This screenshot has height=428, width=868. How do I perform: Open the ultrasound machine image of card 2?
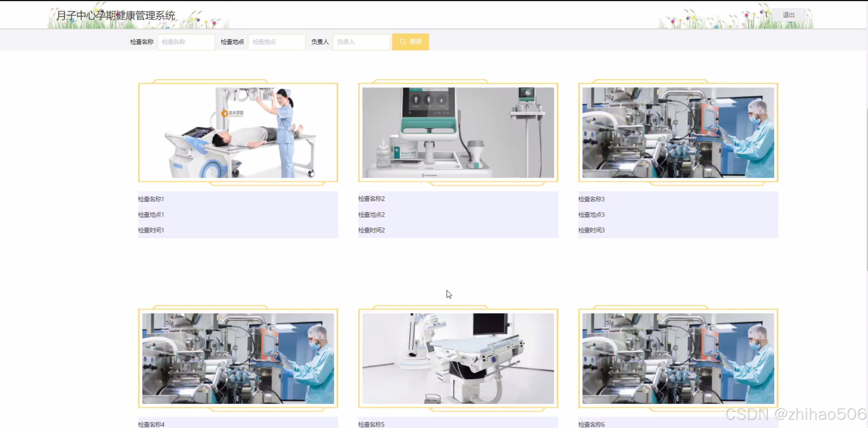click(x=458, y=133)
